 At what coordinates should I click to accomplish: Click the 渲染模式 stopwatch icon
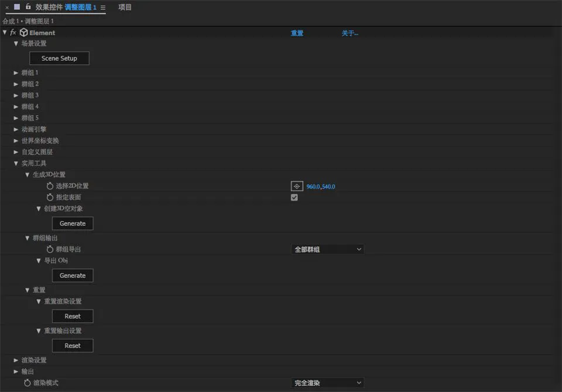pyautogui.click(x=27, y=383)
